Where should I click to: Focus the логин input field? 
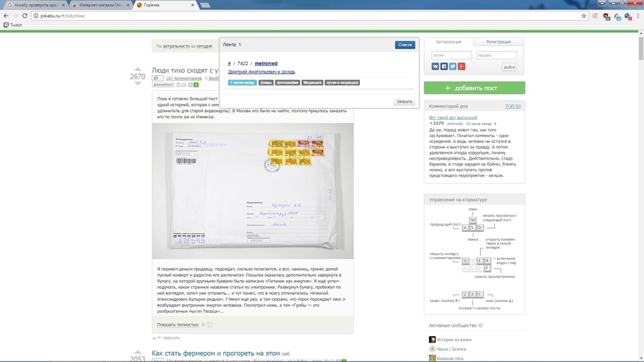click(451, 55)
